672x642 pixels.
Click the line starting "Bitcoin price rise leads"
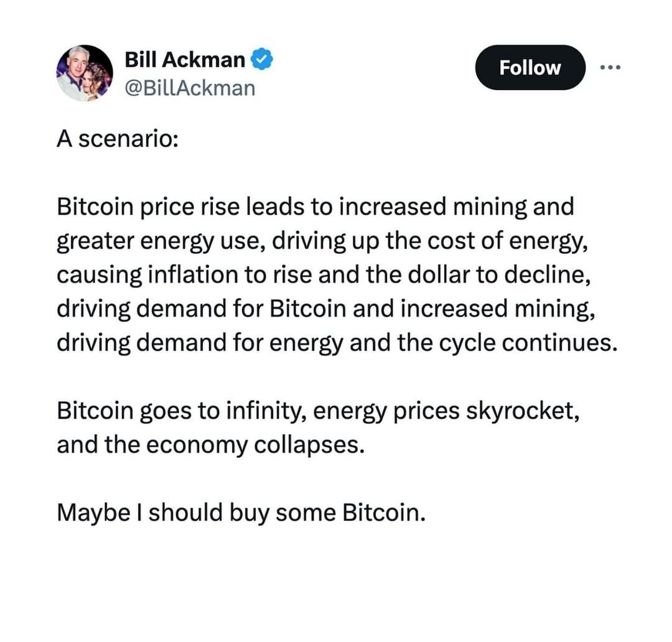(315, 207)
